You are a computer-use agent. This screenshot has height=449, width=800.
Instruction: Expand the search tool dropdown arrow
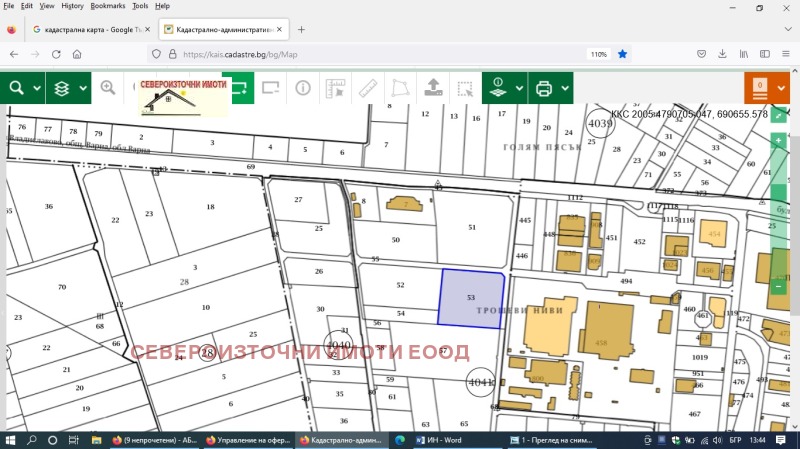tap(37, 88)
